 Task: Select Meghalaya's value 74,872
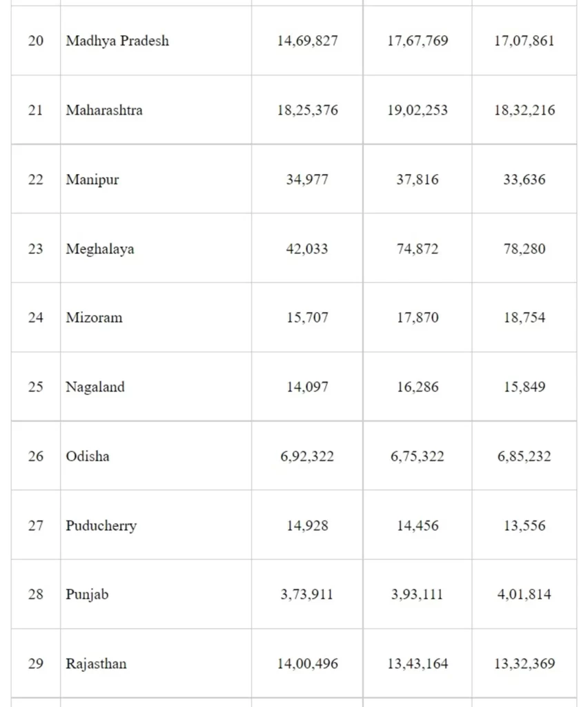418,249
